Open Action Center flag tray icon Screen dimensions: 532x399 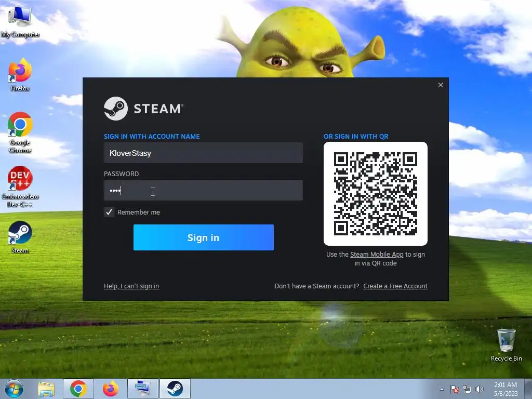(455, 389)
